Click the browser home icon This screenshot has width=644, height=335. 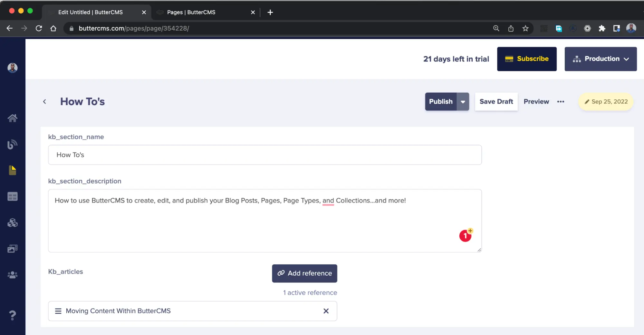pyautogui.click(x=53, y=28)
